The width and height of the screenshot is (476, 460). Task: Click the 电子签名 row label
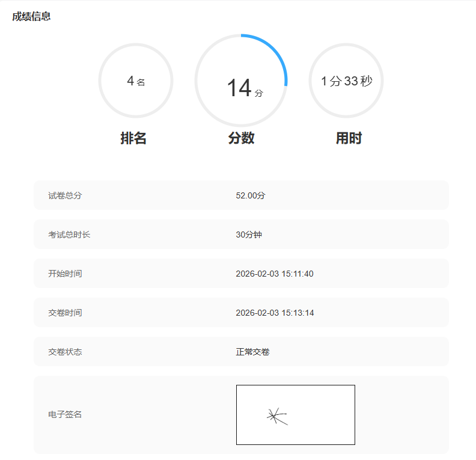[x=65, y=414]
